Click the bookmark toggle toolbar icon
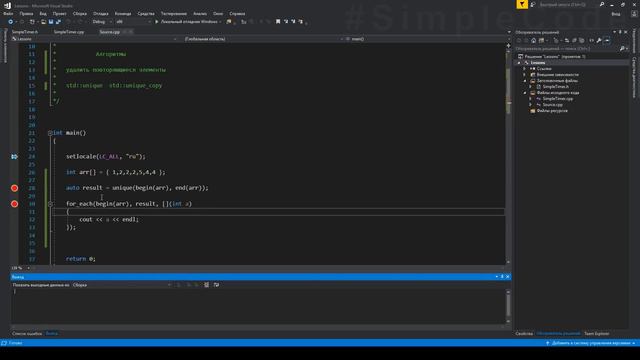This screenshot has height=360, width=640. pos(278,22)
